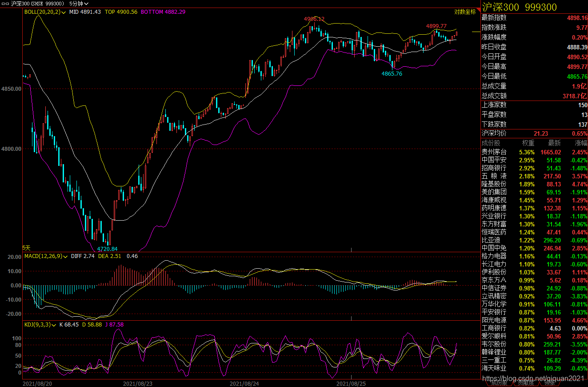Sort by the 最新 column header
This screenshot has width=588, height=387.
point(554,143)
